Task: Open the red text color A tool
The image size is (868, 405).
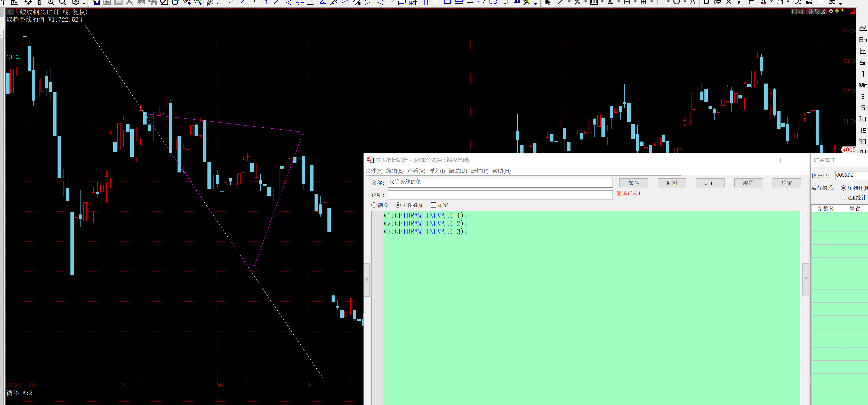Action: coord(763,2)
